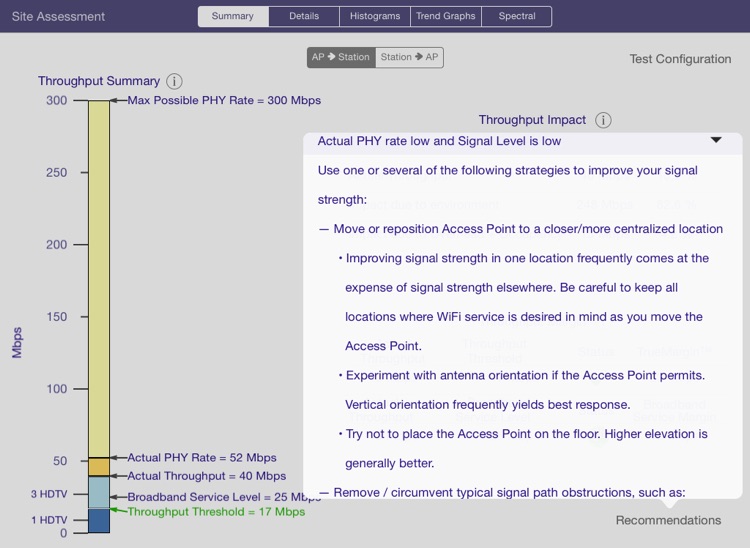Image resolution: width=750 pixels, height=548 pixels.
Task: Open the Spectral tab
Action: tap(517, 16)
